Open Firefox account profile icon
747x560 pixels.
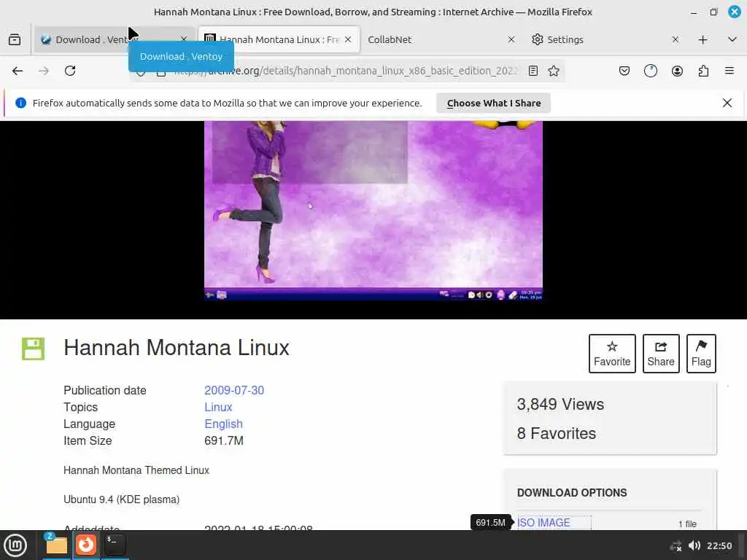[x=677, y=71]
